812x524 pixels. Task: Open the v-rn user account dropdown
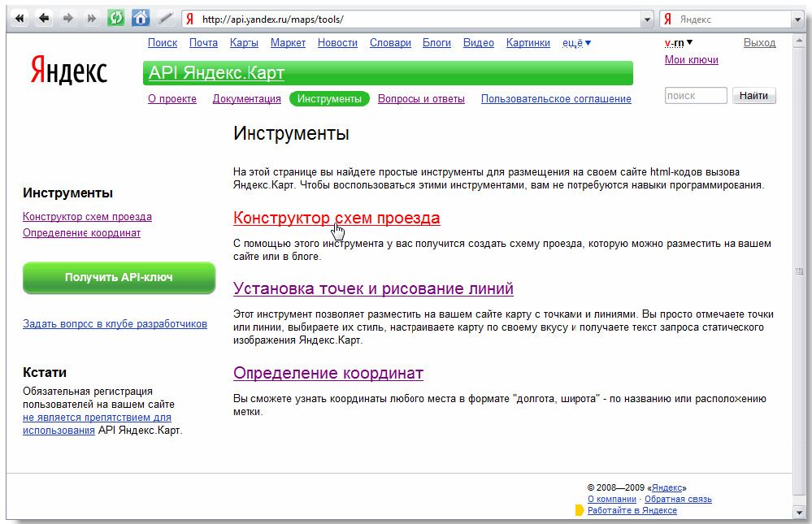[679, 43]
